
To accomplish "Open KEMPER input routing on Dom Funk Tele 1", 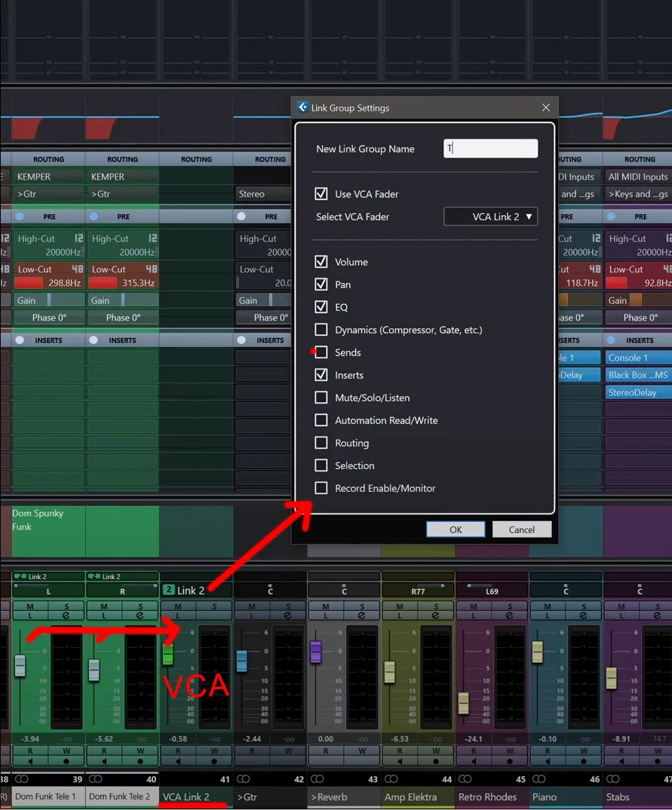I will point(49,176).
